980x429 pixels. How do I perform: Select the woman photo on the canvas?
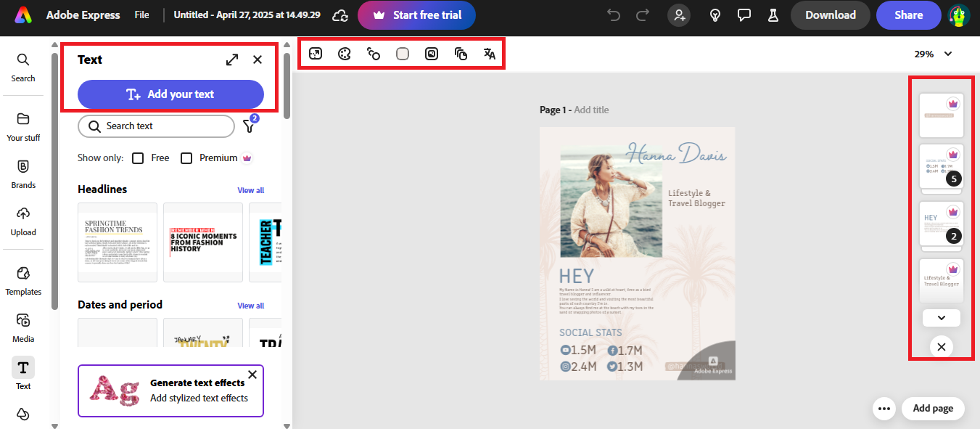click(611, 200)
